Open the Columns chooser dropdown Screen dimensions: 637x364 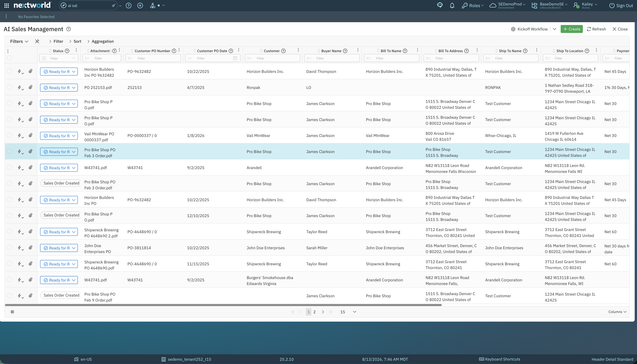[617, 312]
